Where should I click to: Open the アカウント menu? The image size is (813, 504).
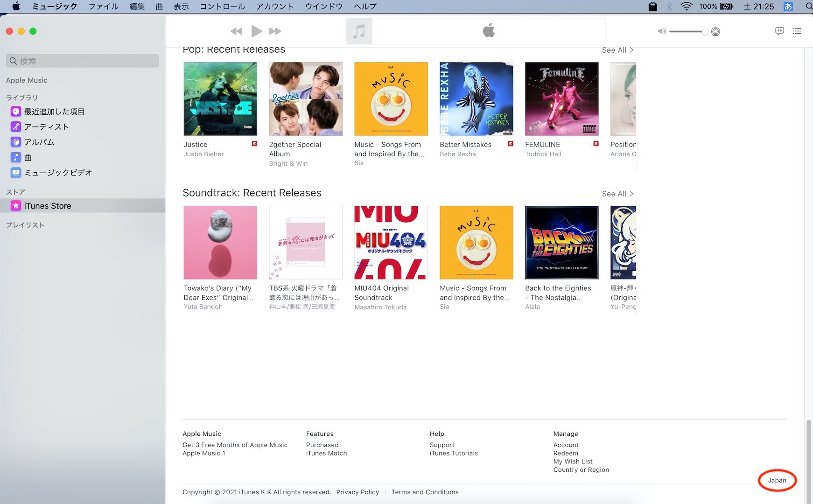click(275, 7)
